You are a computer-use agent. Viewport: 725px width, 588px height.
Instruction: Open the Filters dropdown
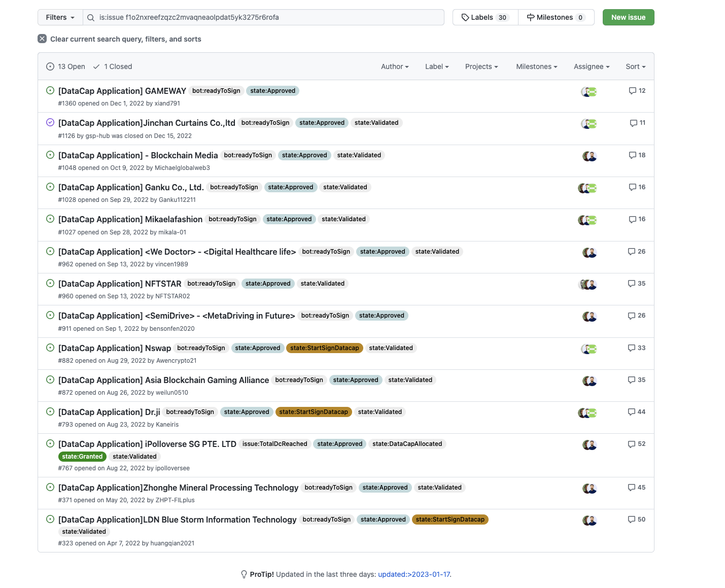coord(59,17)
